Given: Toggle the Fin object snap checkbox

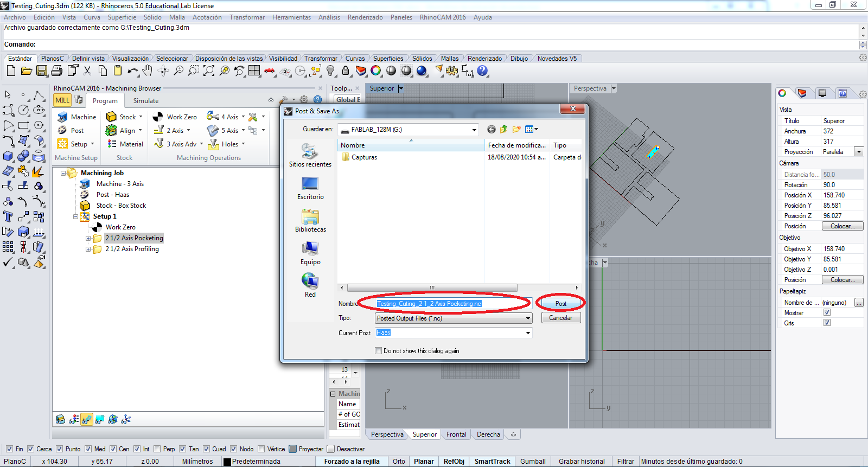Looking at the screenshot, I should 9,449.
